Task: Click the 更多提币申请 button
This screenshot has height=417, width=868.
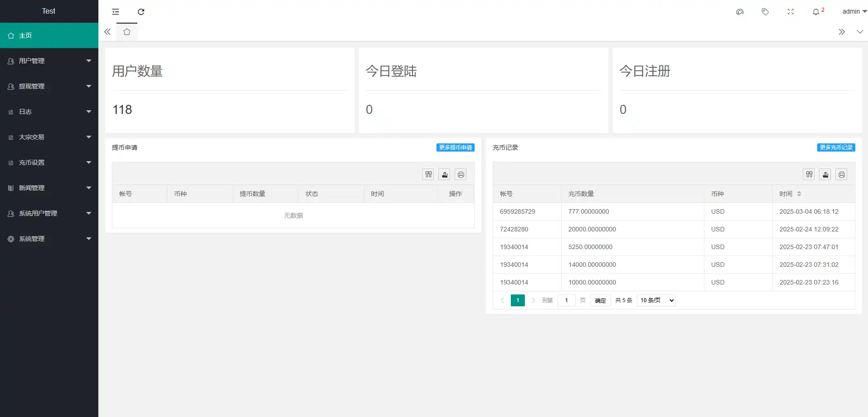Action: coord(455,147)
